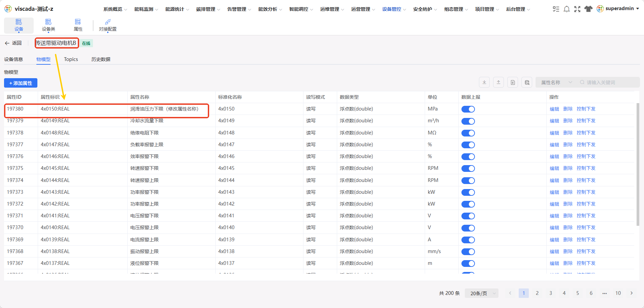Open the 20条/页 page size dropdown

482,293
